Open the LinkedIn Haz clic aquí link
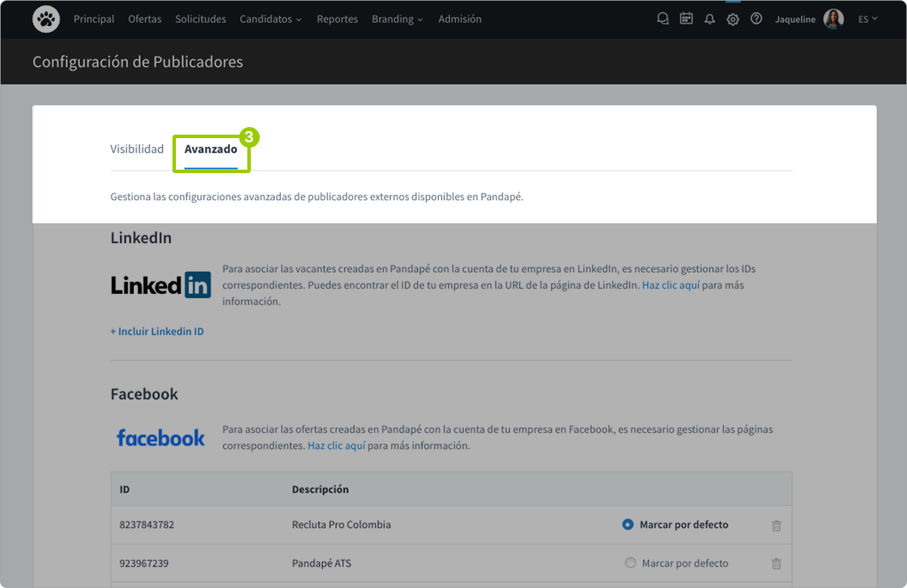Image resolution: width=907 pixels, height=588 pixels. click(671, 285)
